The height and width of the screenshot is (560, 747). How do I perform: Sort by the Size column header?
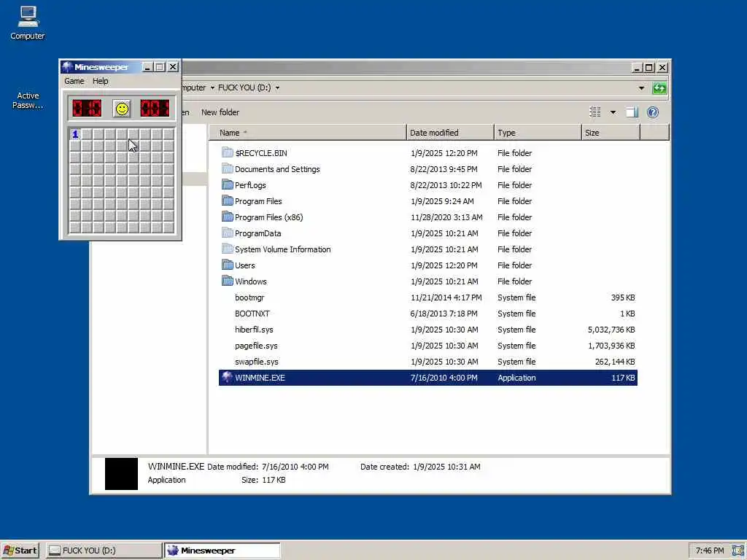coord(611,133)
